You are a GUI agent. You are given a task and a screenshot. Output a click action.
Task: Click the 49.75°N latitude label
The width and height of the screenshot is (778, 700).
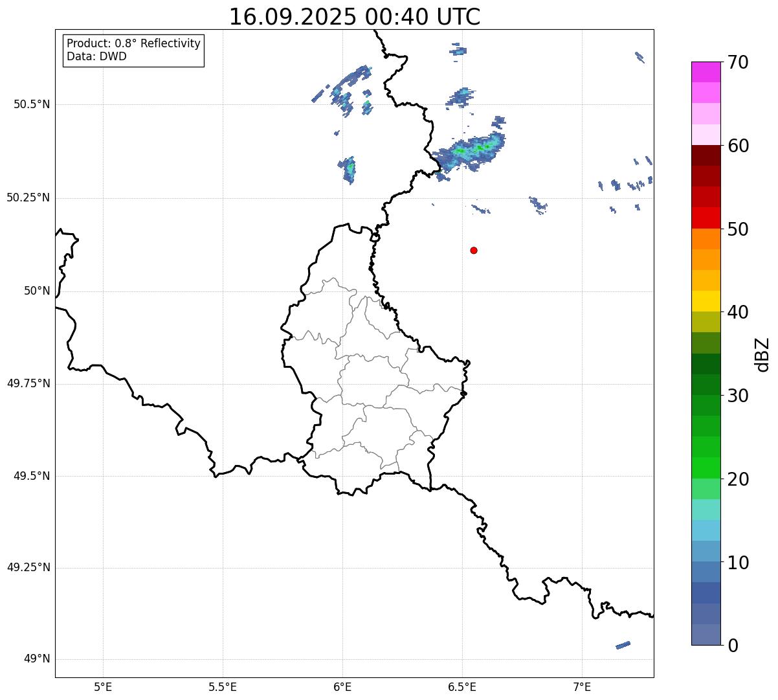click(28, 383)
